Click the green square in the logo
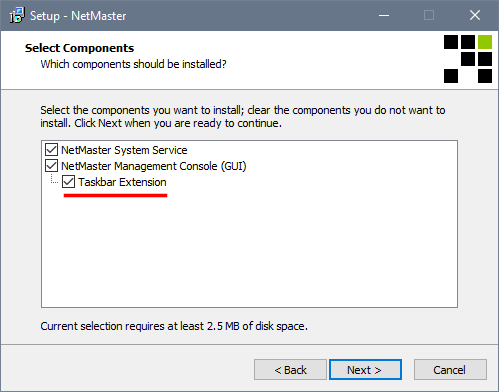The image size is (499, 392). [x=485, y=42]
